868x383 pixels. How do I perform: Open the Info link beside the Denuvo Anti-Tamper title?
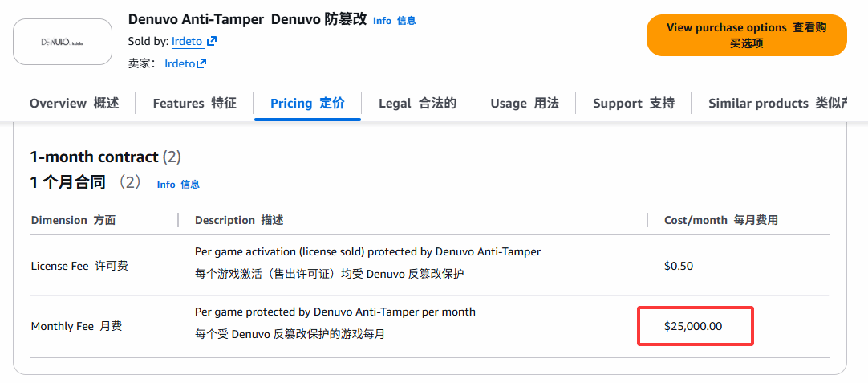(394, 21)
